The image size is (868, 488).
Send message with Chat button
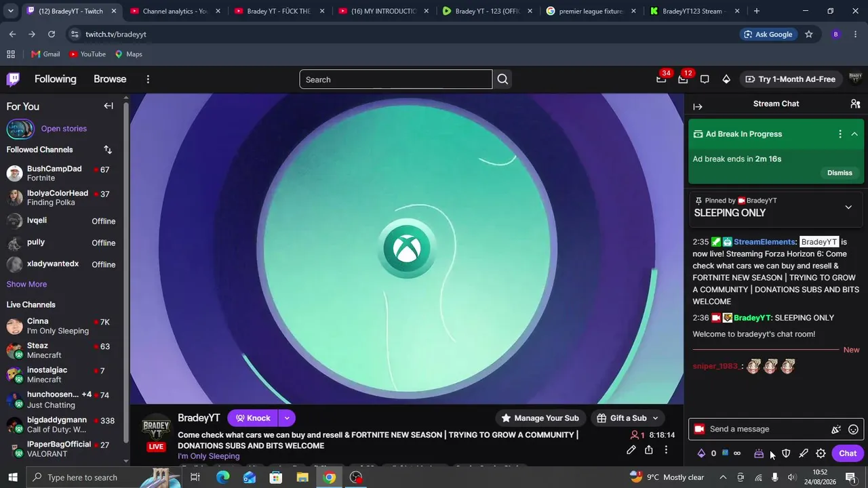point(848,453)
